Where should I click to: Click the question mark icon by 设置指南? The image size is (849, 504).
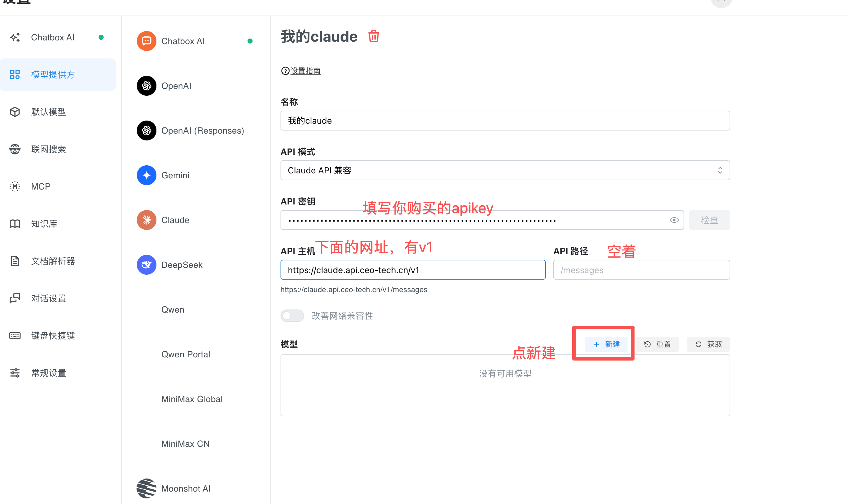285,71
